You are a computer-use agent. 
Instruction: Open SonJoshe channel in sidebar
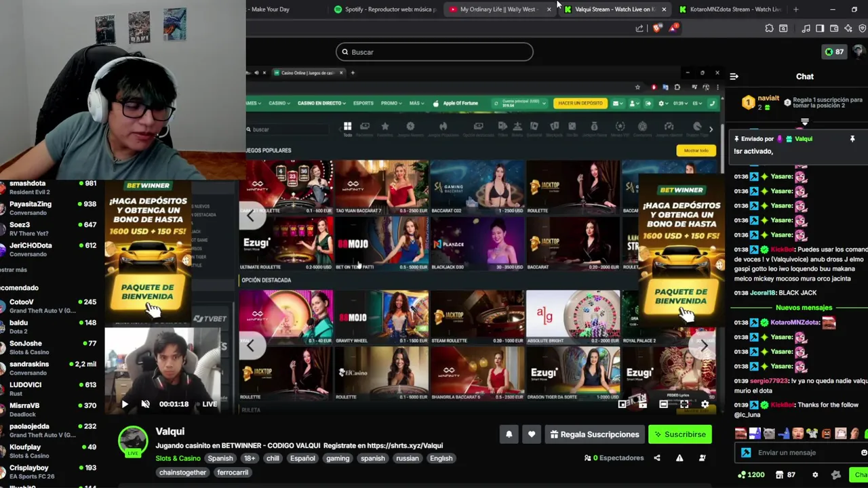point(49,348)
